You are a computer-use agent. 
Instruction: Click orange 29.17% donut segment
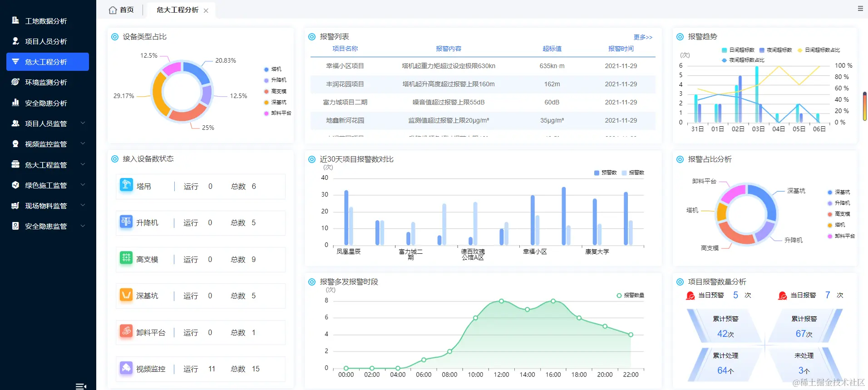point(157,94)
